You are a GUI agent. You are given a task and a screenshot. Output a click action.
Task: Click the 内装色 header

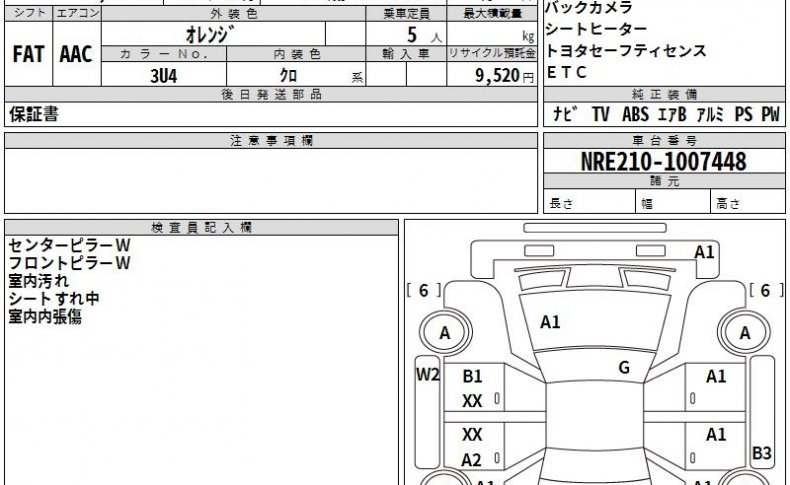pyautogui.click(x=297, y=54)
